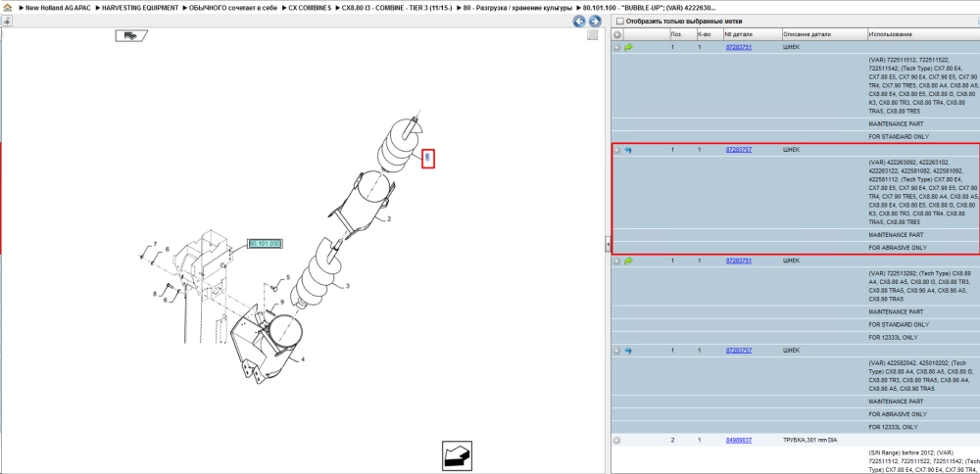Expand the row for part 04969037
The image size is (980, 474).
(616, 441)
